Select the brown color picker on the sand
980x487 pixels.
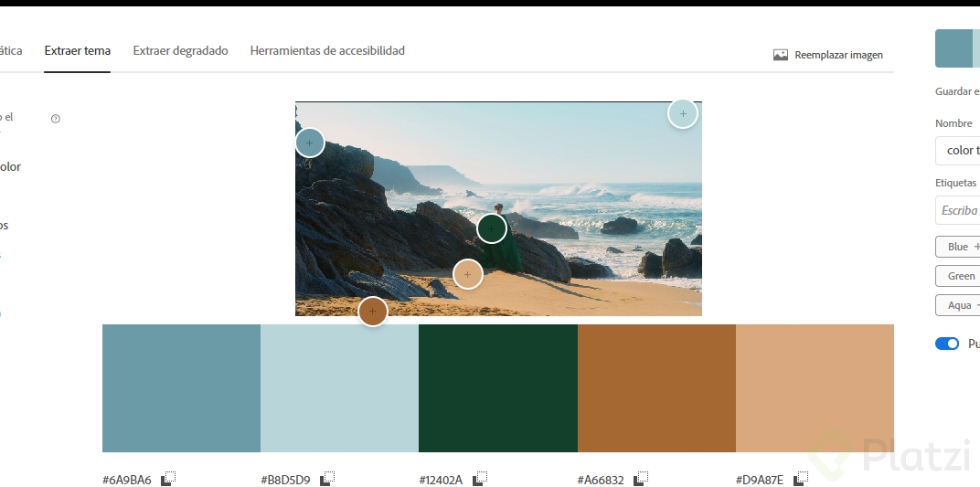pos(372,312)
